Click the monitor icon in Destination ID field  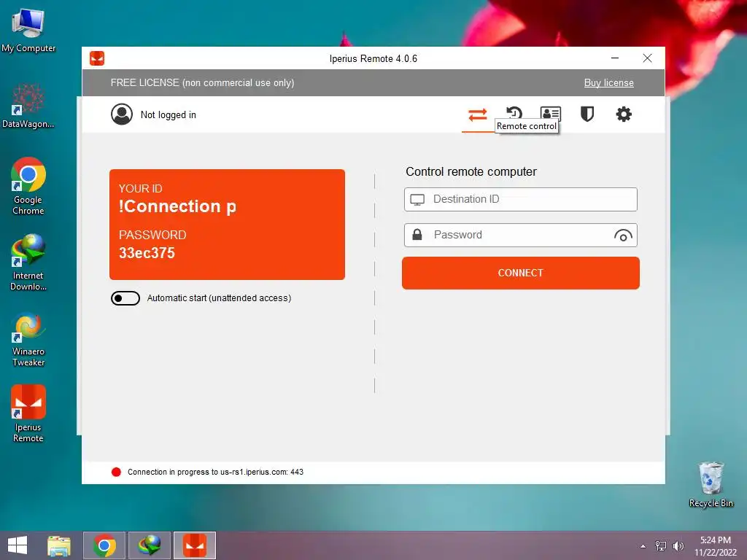pos(417,200)
